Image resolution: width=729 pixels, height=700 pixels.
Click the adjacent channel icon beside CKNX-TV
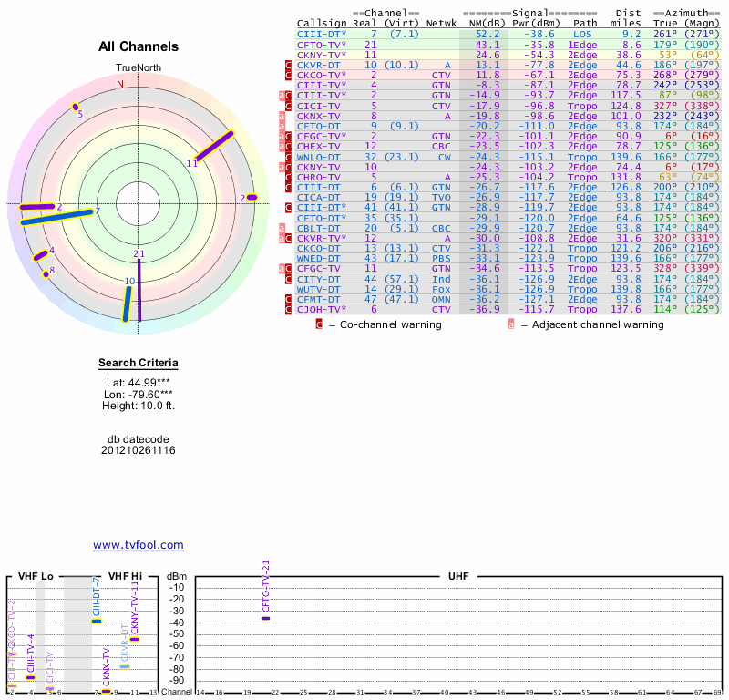pos(282,116)
